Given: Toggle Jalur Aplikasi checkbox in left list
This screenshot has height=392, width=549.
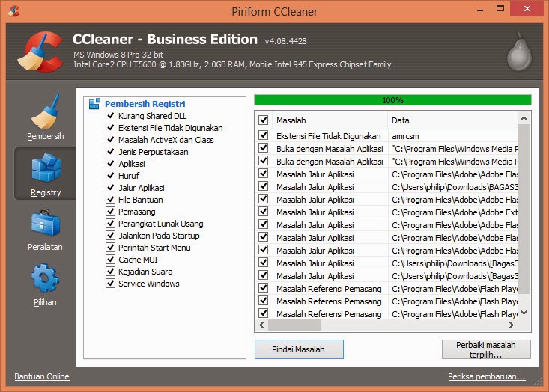Looking at the screenshot, I should [x=110, y=188].
